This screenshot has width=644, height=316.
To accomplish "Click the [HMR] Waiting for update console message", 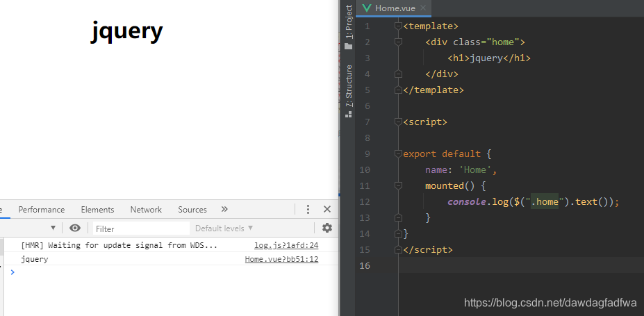I will coord(119,245).
